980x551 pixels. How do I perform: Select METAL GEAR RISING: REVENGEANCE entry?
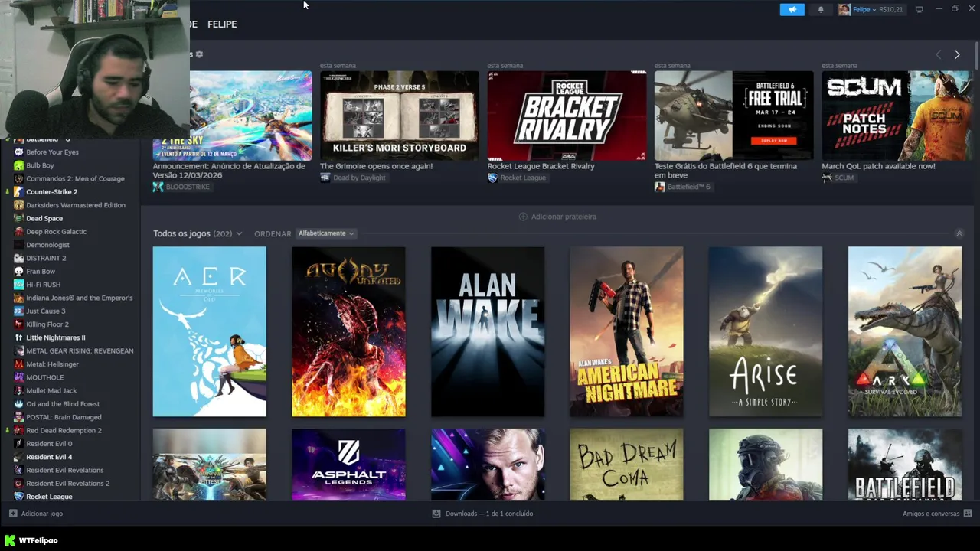(x=80, y=350)
